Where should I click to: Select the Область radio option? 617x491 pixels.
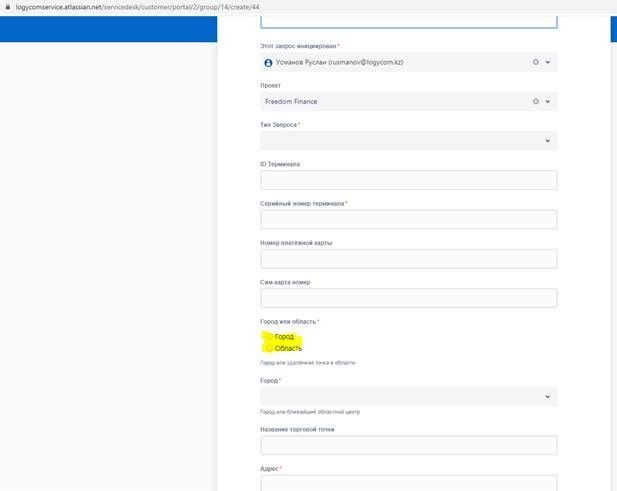coord(268,349)
